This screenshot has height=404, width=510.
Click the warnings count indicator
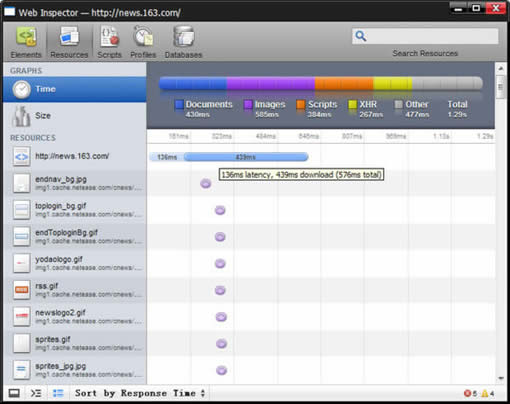pos(487,394)
